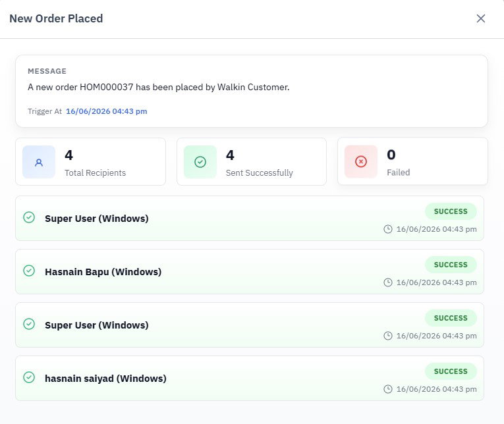Click the timestamp in hasnain saiyad row
Image resolution: width=504 pixels, height=424 pixels.
pyautogui.click(x=437, y=389)
